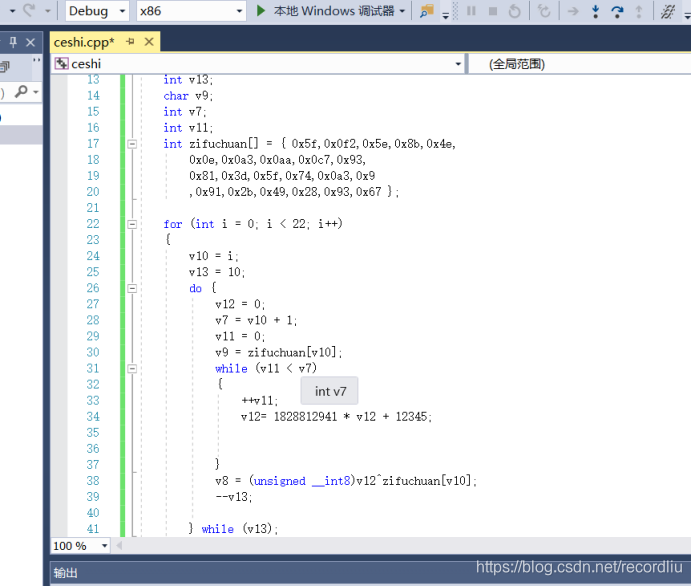Select the ceshi.cpp* editor tab
Viewport: 692px width, 586px height.
click(84, 42)
